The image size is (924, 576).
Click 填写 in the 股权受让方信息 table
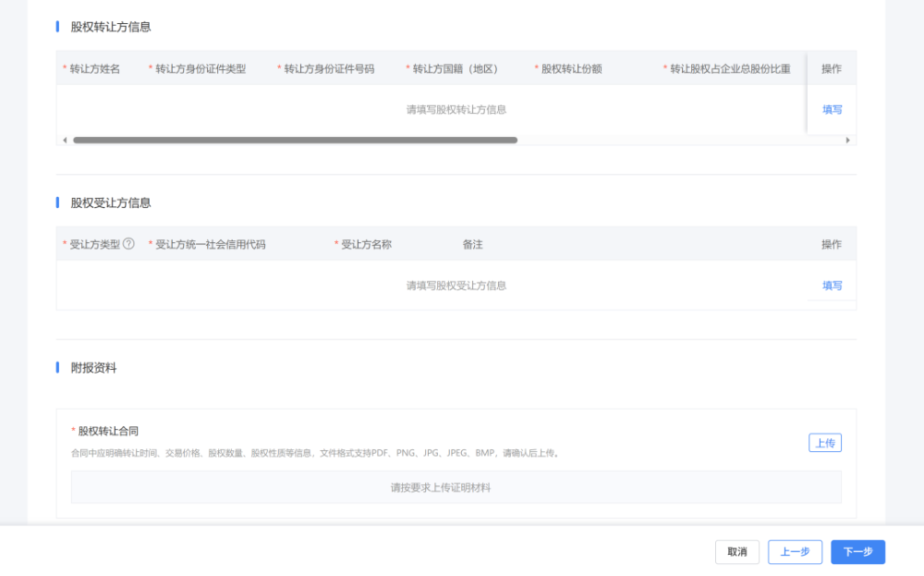[x=833, y=286]
